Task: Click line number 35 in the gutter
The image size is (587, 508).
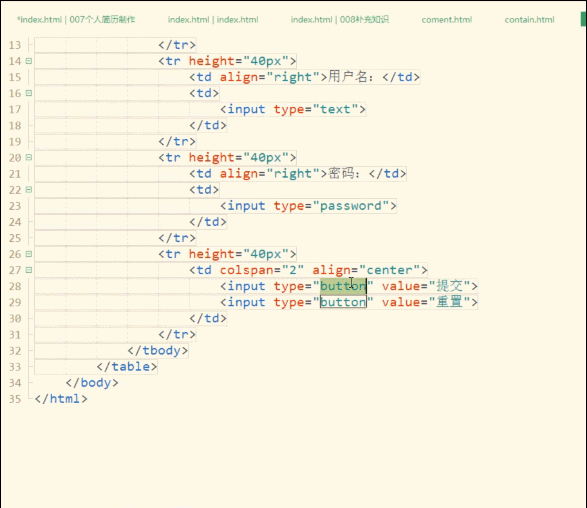Action: 15,399
